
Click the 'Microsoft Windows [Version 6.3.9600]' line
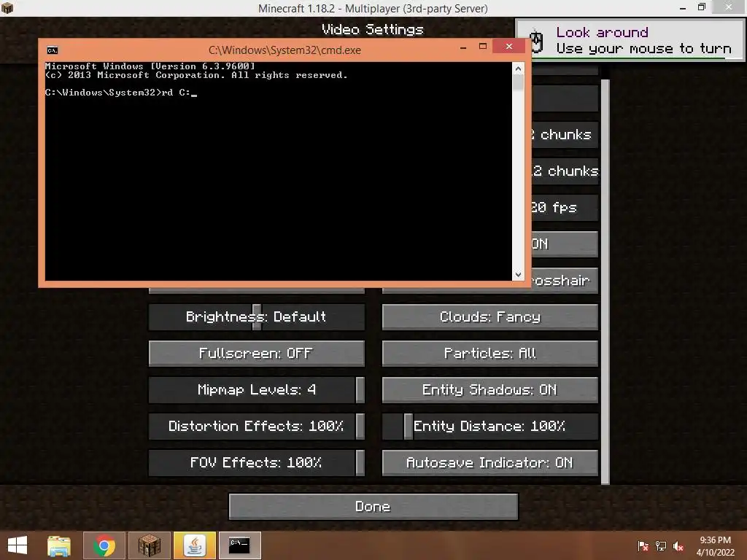point(150,66)
